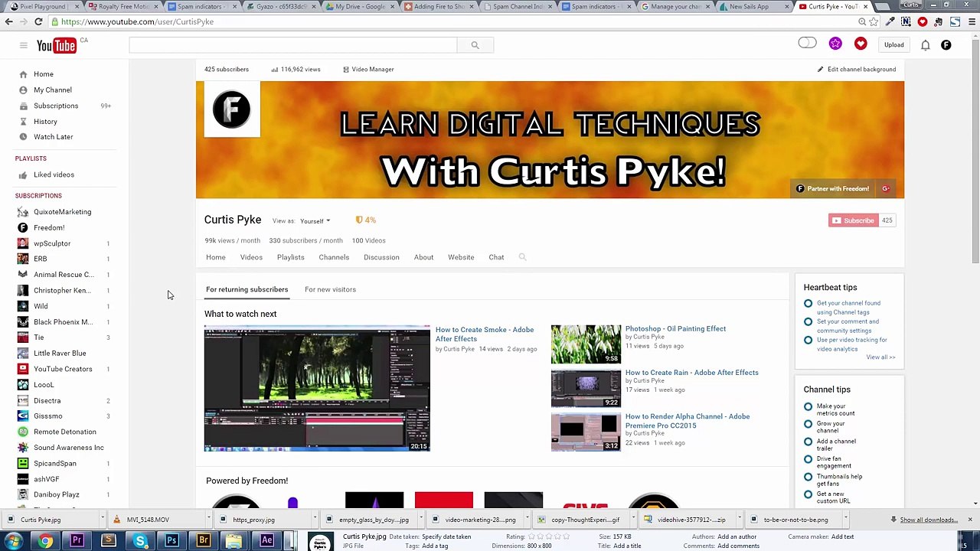Switch to the Discussion tab

(x=381, y=257)
